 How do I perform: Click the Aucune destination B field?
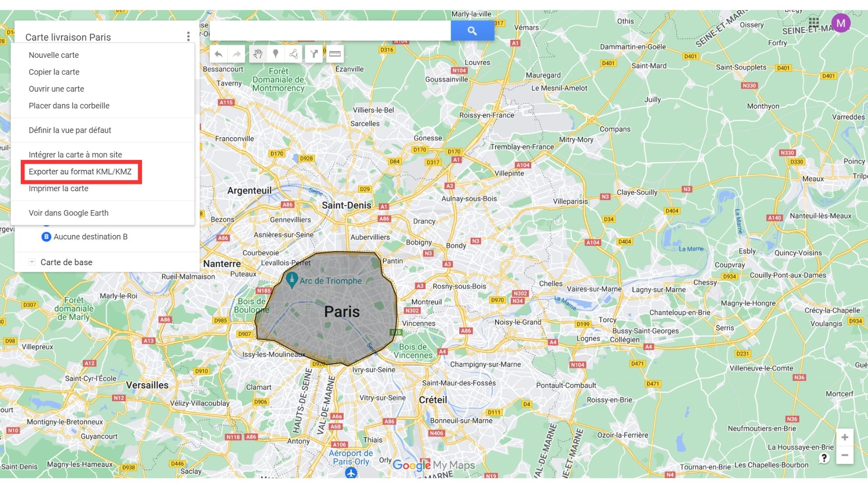point(90,237)
